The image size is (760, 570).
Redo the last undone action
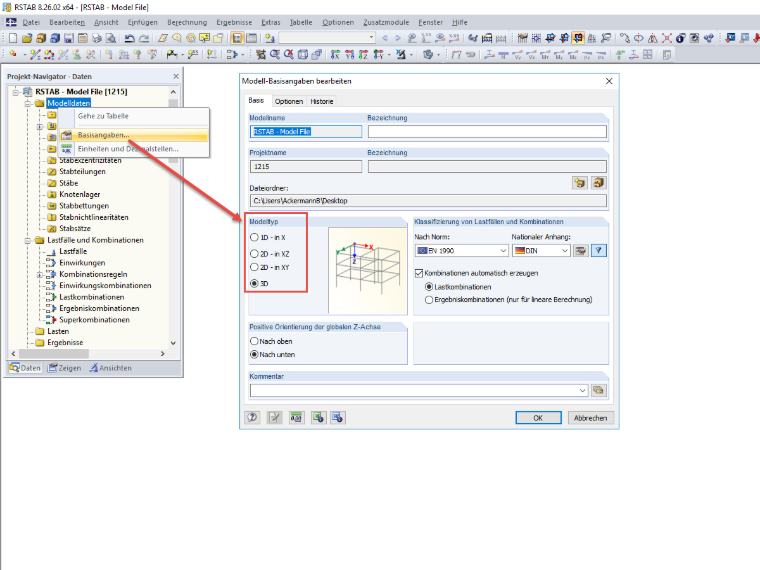pyautogui.click(x=144, y=38)
